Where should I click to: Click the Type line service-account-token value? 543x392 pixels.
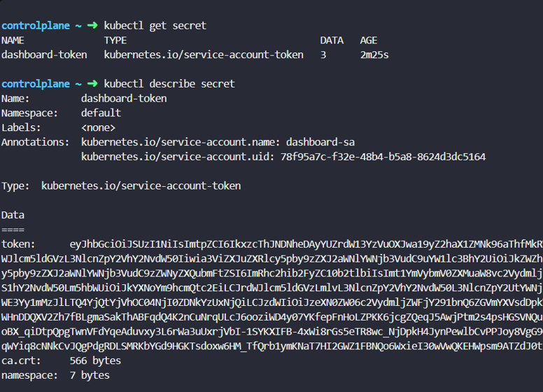point(141,186)
